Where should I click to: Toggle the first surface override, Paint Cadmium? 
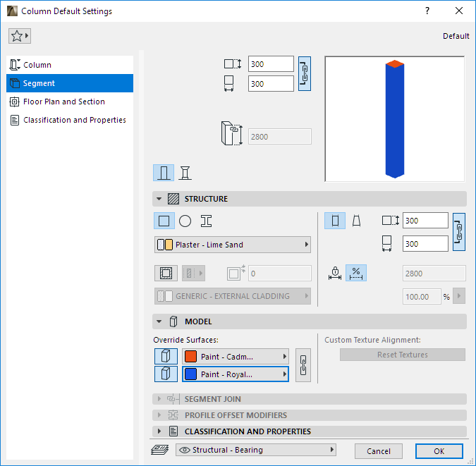(166, 356)
